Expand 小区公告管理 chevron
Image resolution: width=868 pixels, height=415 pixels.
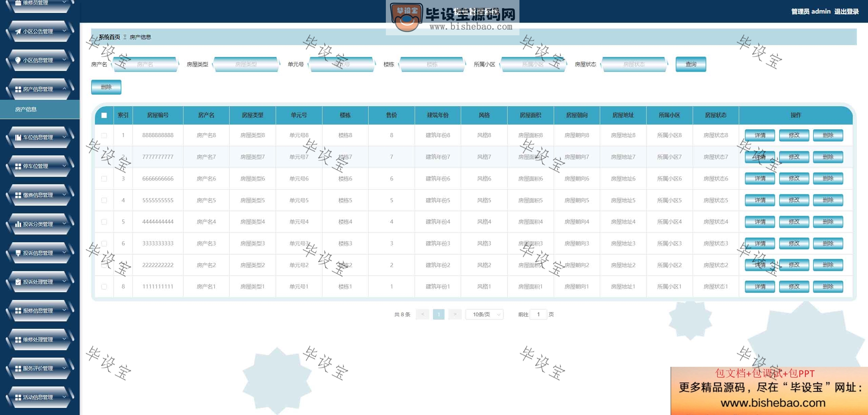click(64, 31)
